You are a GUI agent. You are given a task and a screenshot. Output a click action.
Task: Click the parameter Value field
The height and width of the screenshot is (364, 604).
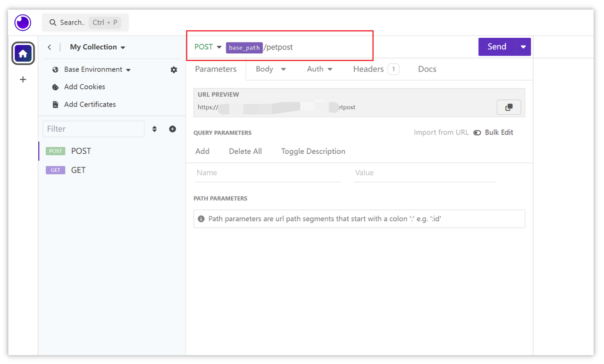(425, 173)
